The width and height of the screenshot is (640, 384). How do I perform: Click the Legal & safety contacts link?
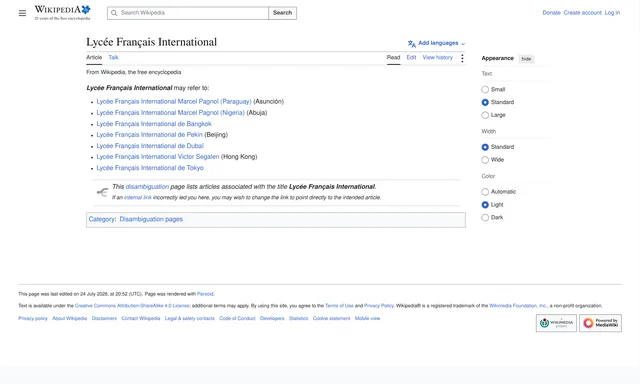[189, 318]
